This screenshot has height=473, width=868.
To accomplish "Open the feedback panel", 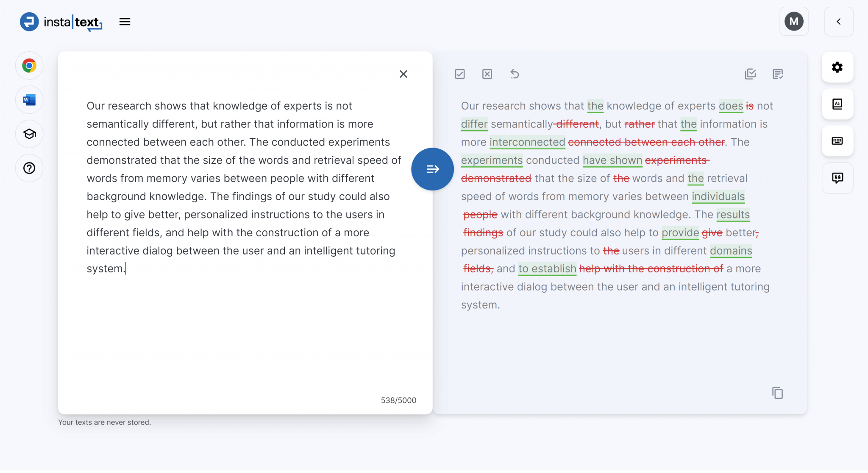I will [x=837, y=178].
